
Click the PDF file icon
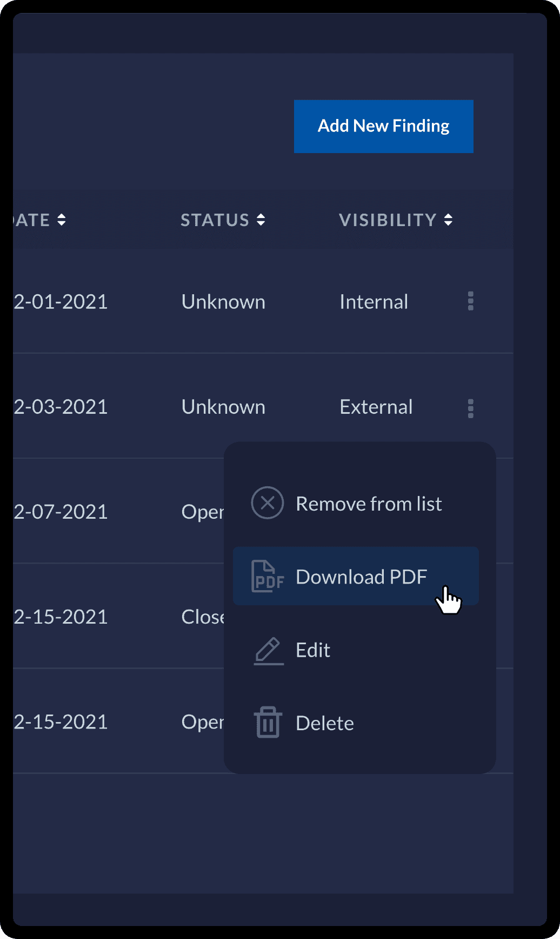click(x=268, y=577)
